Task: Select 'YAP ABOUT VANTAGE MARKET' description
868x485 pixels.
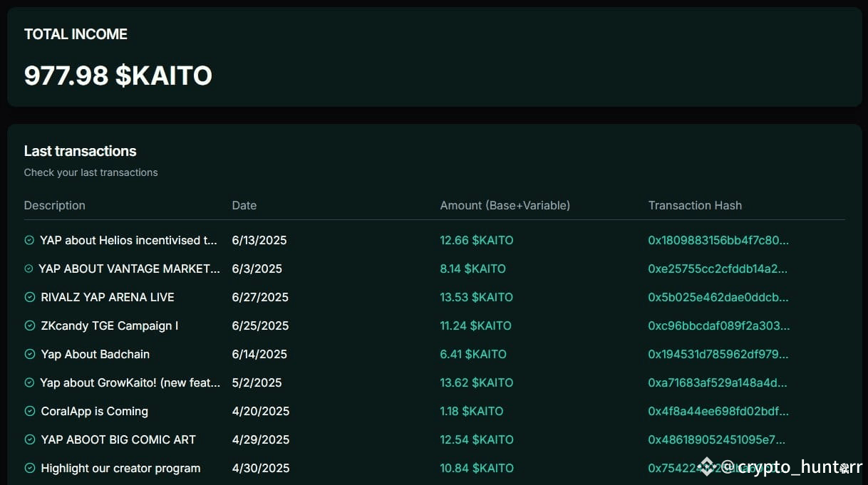Action: (x=130, y=269)
